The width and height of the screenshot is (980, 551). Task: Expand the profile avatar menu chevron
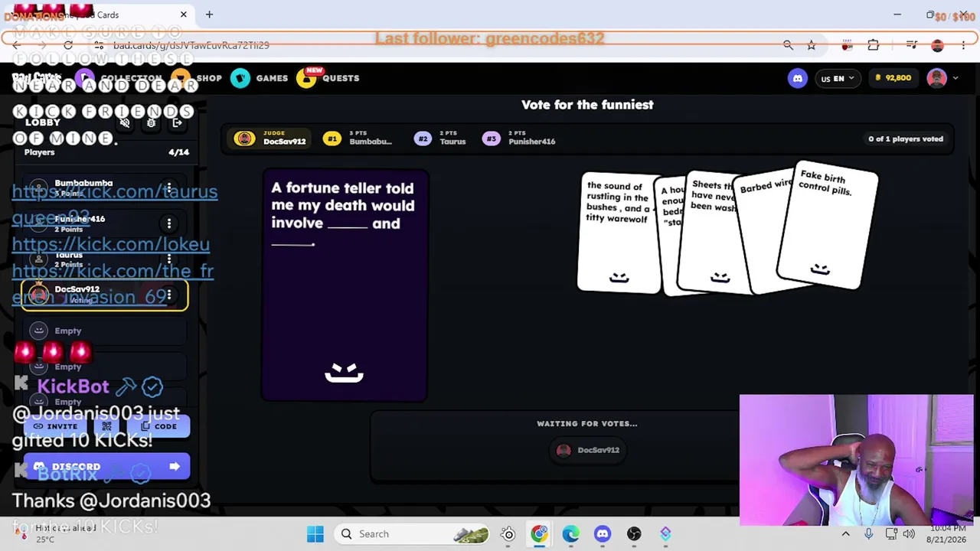(x=955, y=78)
